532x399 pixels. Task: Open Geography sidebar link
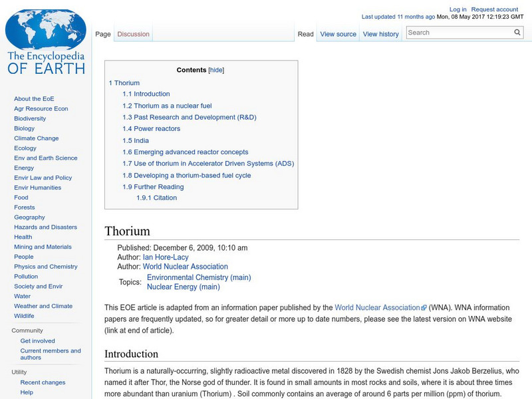click(29, 217)
